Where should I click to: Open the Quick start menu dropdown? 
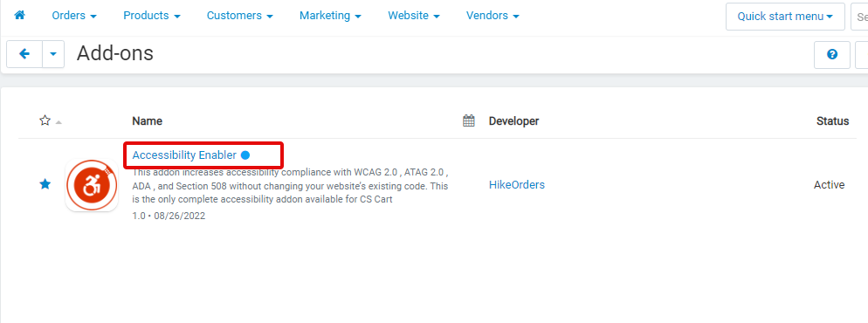click(x=785, y=17)
